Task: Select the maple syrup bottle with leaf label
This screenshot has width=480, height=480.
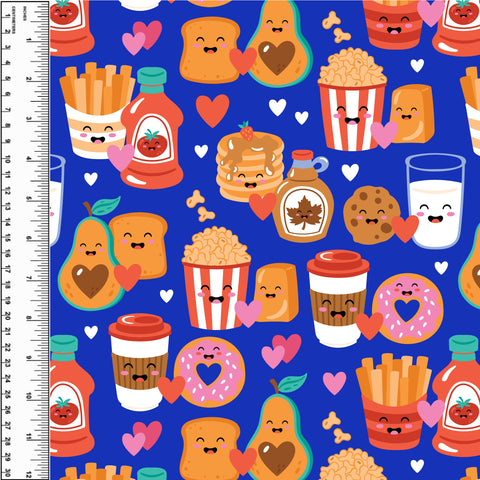Action: [304, 196]
